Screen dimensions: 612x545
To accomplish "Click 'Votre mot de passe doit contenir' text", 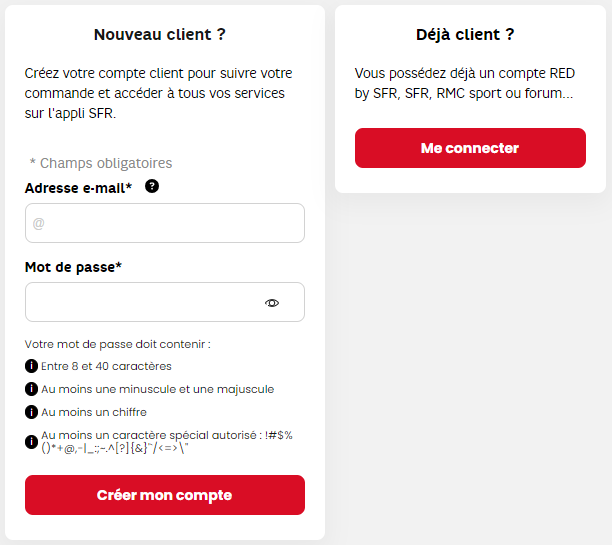I will click(x=117, y=344).
